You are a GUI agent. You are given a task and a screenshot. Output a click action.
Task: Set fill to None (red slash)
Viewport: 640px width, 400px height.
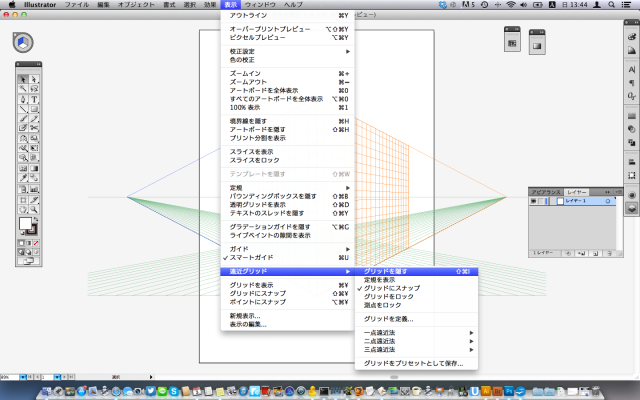(x=36, y=243)
